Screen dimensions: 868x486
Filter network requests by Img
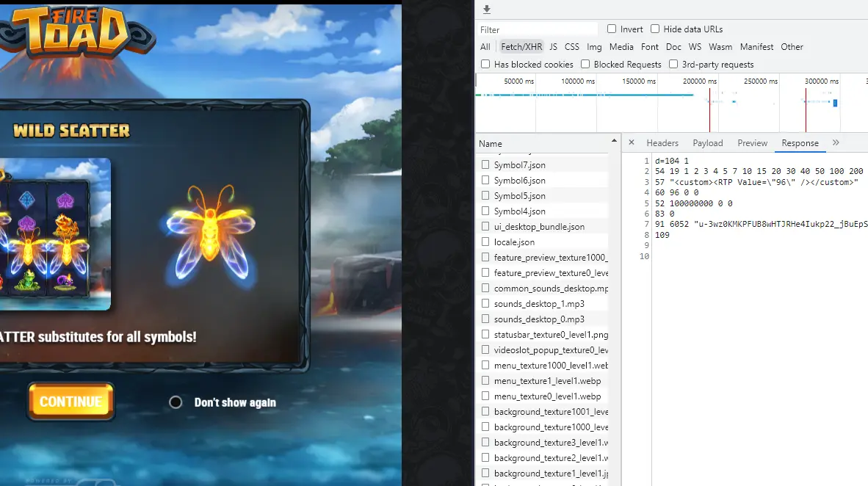coord(594,47)
